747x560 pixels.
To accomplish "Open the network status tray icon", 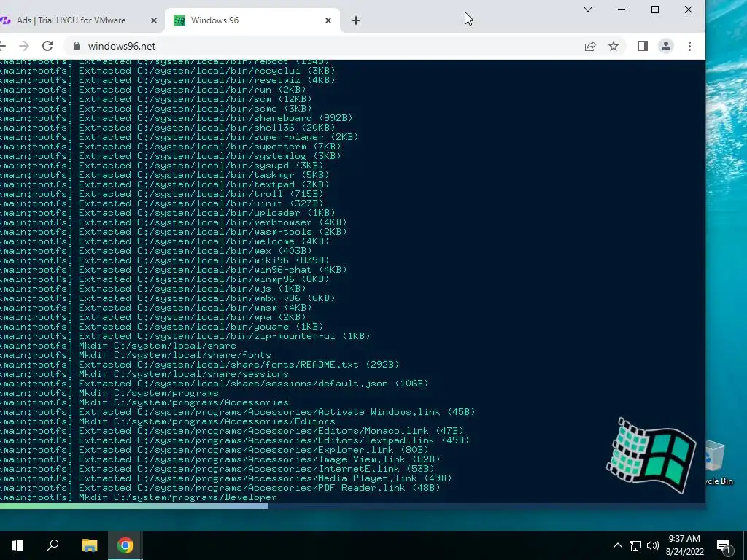I will coord(635,545).
